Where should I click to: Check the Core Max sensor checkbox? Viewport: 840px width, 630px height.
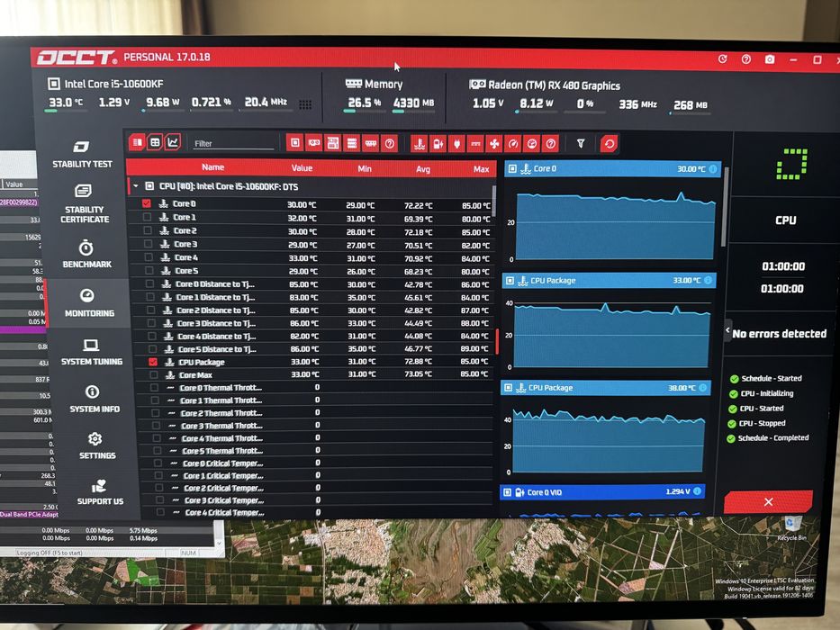tap(153, 375)
